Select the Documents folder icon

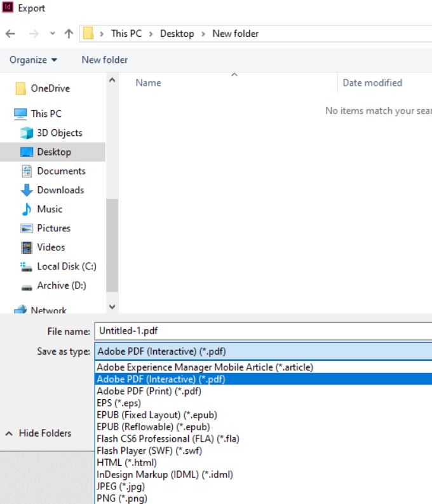pyautogui.click(x=27, y=171)
